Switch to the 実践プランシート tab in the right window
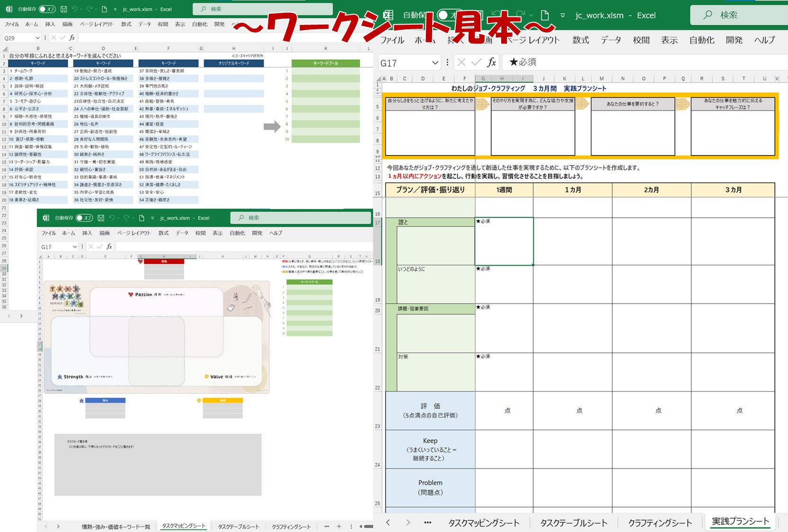The image size is (788, 532). pos(740,521)
